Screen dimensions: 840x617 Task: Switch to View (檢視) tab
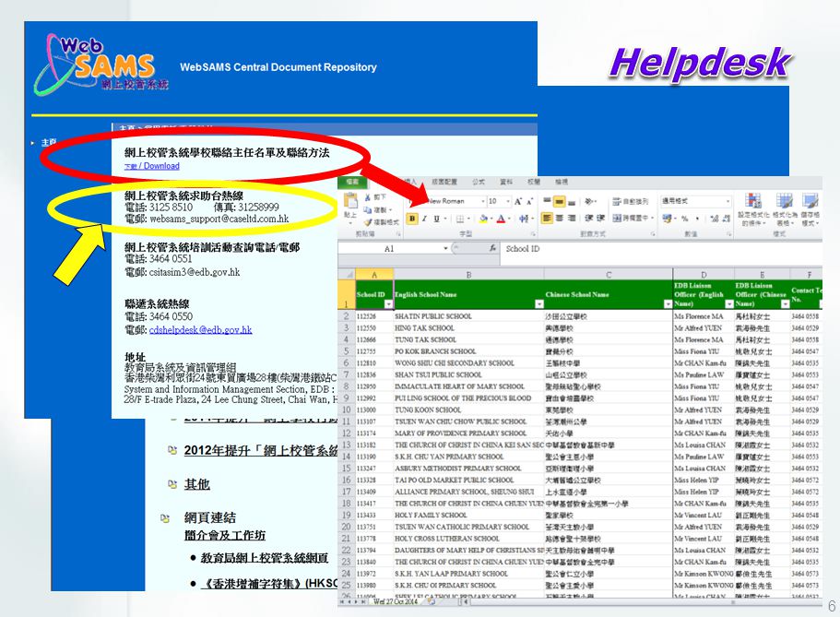tap(561, 183)
